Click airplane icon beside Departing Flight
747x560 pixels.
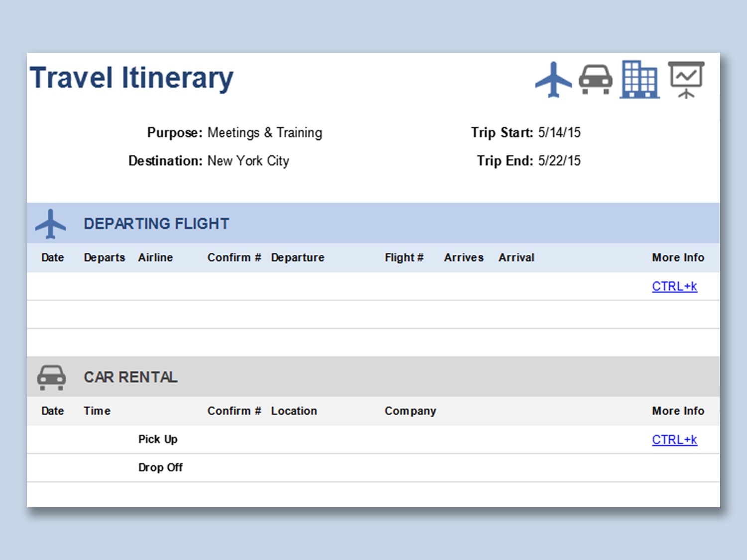click(x=50, y=224)
